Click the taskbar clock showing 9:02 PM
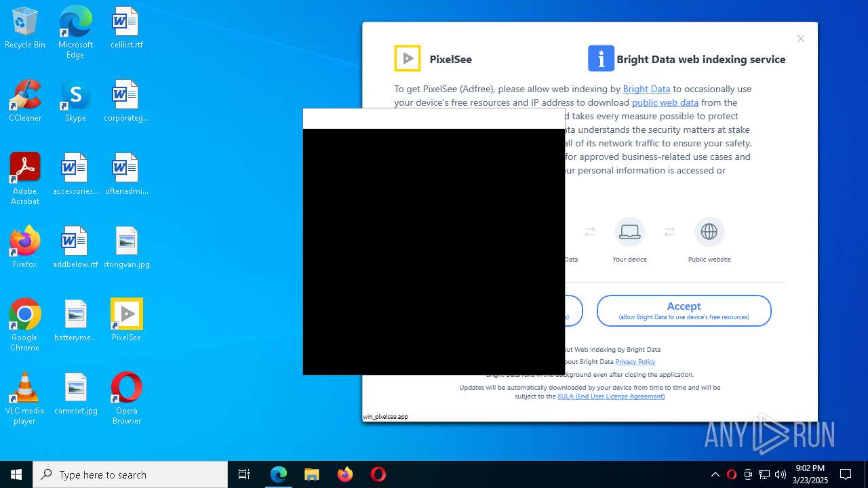 click(812, 474)
